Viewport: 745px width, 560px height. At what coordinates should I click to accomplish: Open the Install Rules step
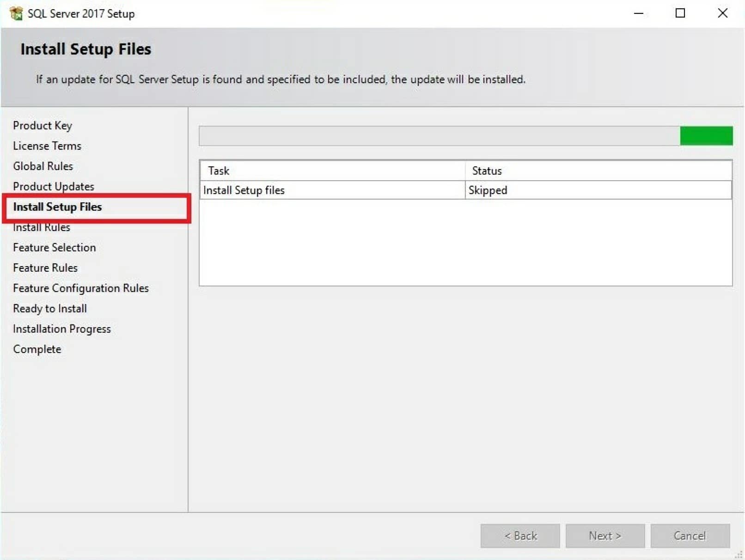click(x=42, y=227)
